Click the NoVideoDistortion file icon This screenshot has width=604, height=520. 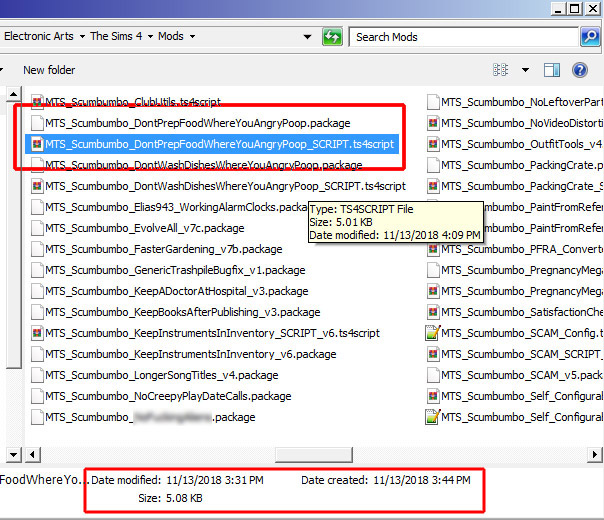point(434,123)
